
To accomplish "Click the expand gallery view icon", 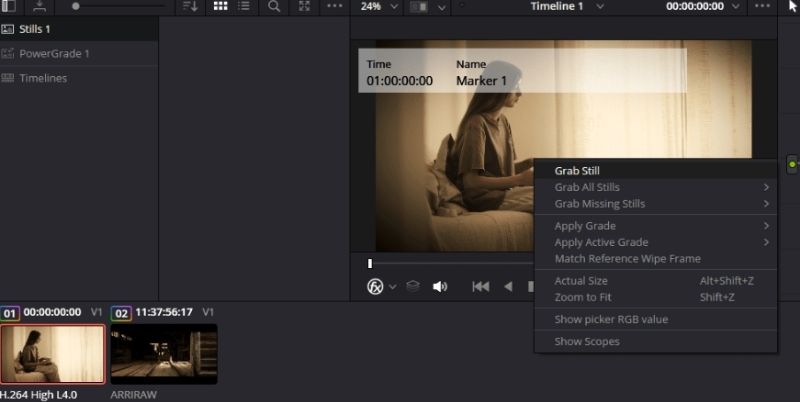I will coord(304,6).
